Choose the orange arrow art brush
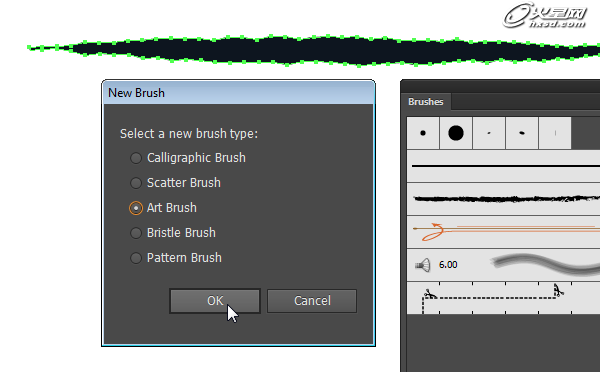 tap(503, 232)
